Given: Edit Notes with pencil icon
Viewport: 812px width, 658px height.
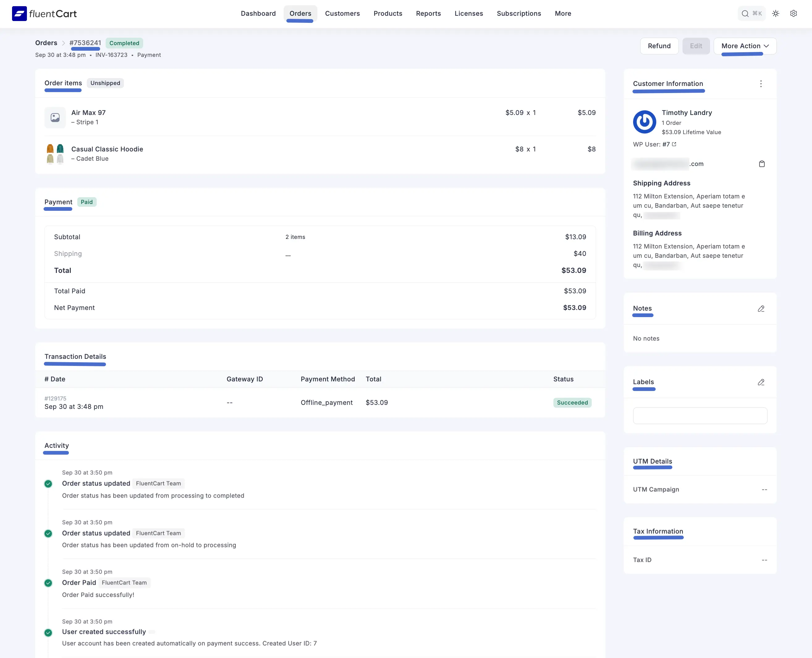Looking at the screenshot, I should point(761,308).
